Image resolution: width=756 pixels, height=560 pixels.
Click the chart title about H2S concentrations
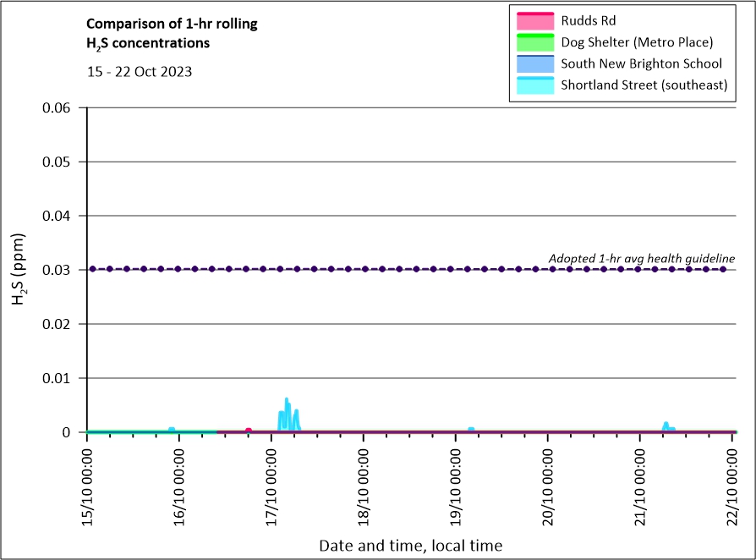(x=173, y=33)
